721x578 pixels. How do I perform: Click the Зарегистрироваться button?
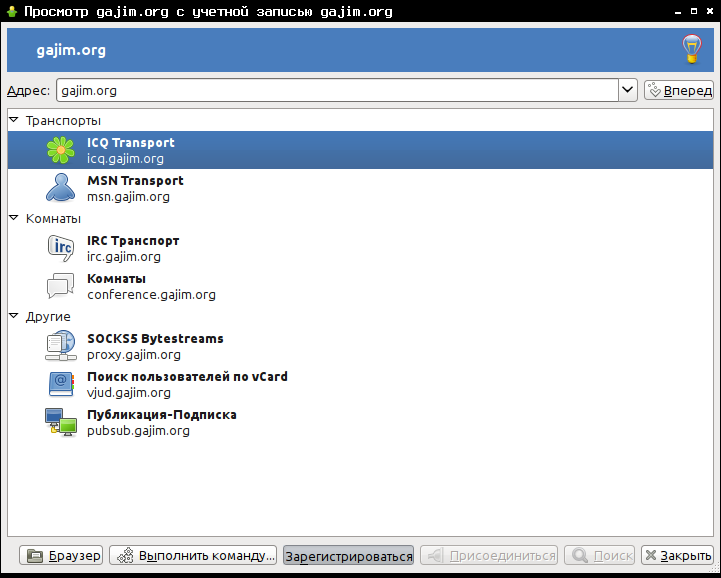tap(349, 555)
